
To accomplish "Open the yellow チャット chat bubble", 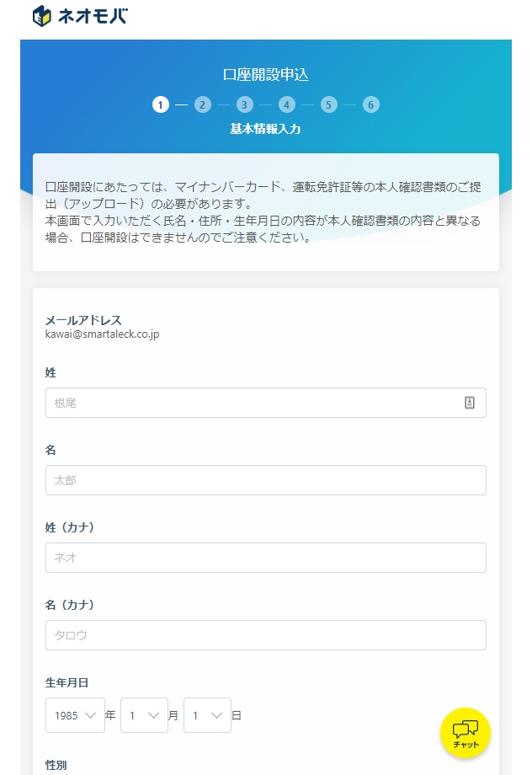I will click(465, 732).
